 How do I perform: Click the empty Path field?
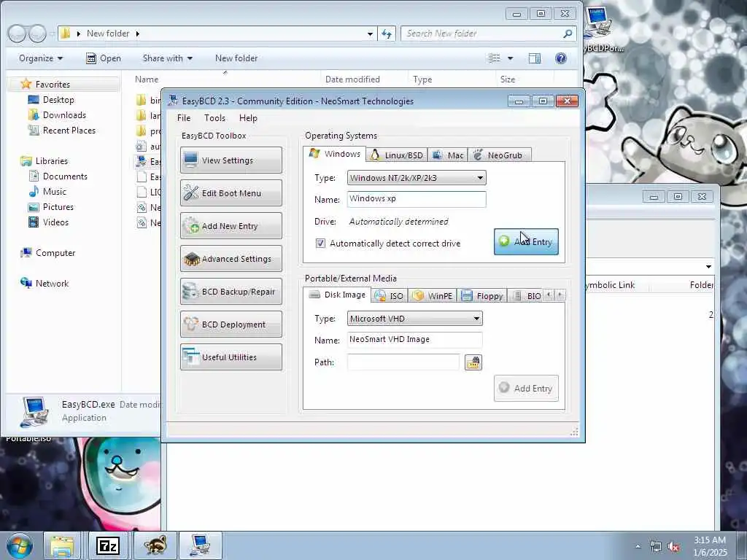tap(403, 362)
